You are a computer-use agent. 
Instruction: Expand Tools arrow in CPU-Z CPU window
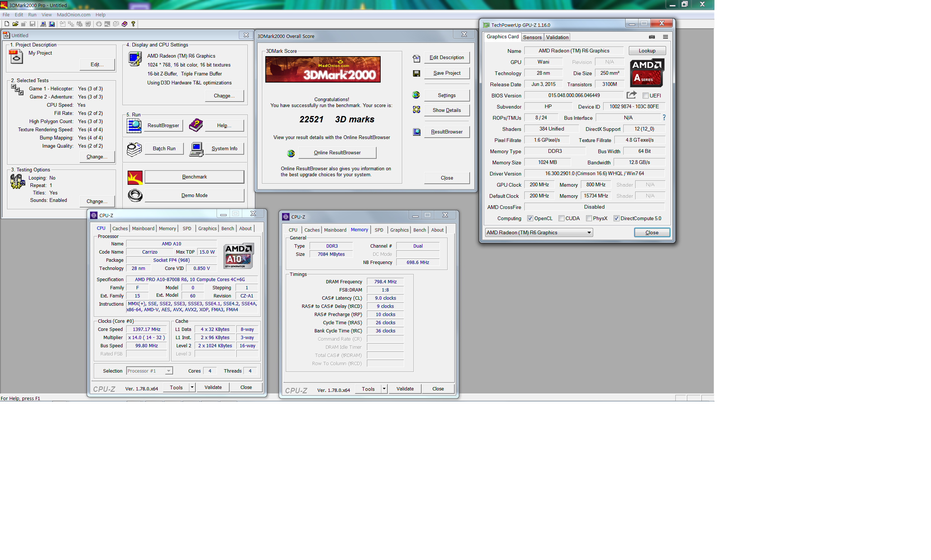(x=192, y=387)
